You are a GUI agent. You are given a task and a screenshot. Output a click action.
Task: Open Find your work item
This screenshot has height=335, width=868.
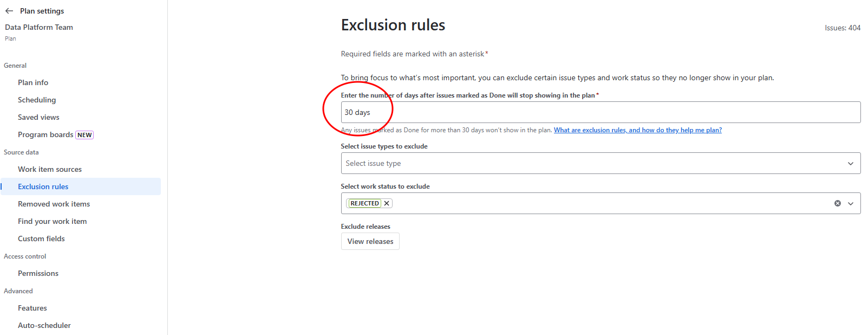tap(52, 221)
